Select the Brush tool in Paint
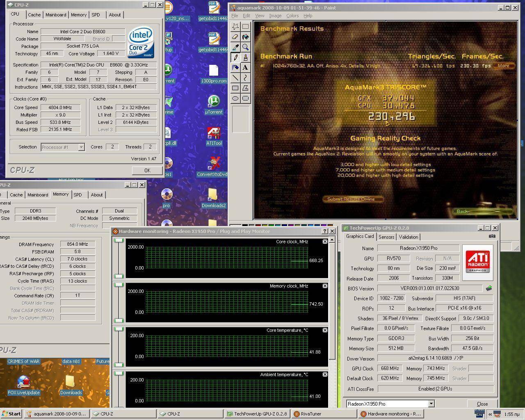Screen dimensions: 525x420 coord(245,57)
